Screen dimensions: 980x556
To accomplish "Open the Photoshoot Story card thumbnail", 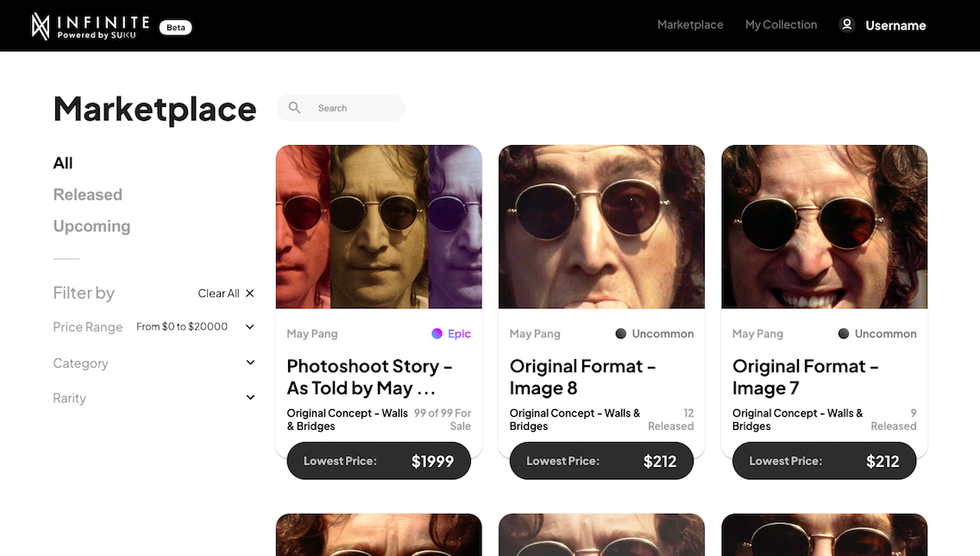I will 379,227.
